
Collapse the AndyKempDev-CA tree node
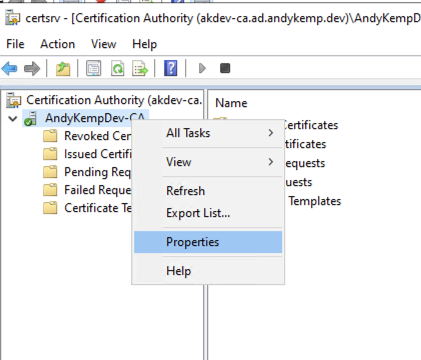[13, 118]
